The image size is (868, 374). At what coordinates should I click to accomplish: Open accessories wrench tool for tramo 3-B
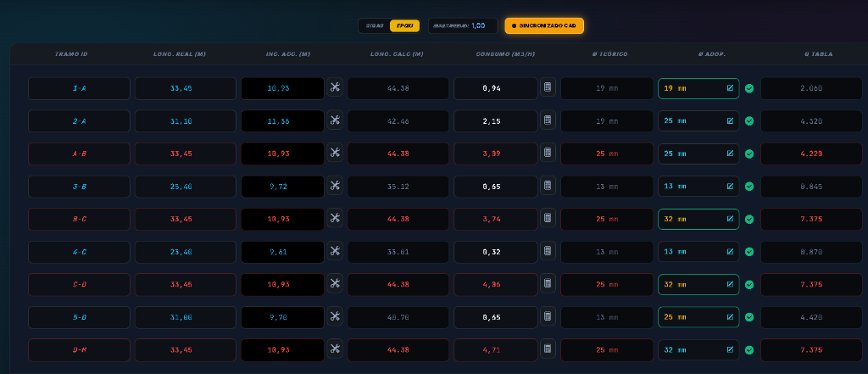(334, 185)
